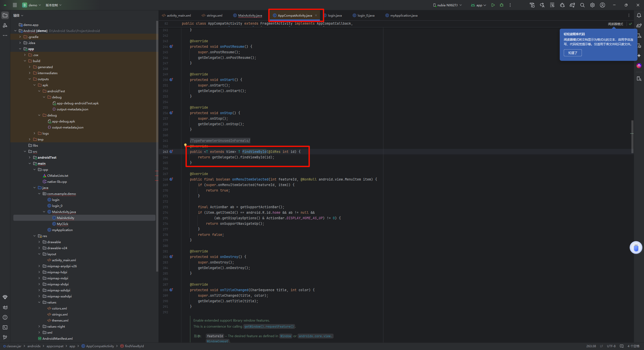Screen dimensions: 644x350
Task: Switch to the strings.xml editor tab
Action: [214, 15]
